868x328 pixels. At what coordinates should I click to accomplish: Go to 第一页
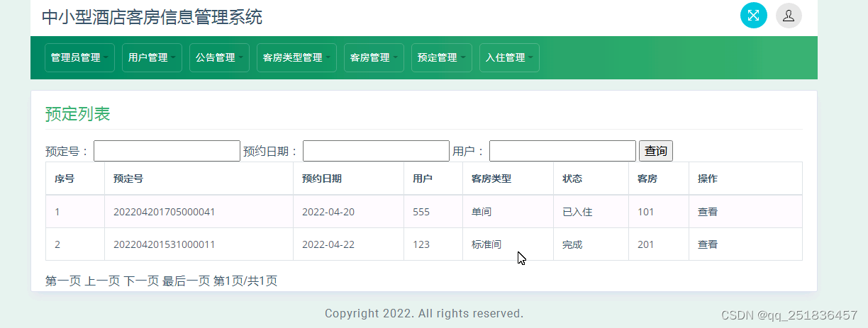(x=64, y=281)
